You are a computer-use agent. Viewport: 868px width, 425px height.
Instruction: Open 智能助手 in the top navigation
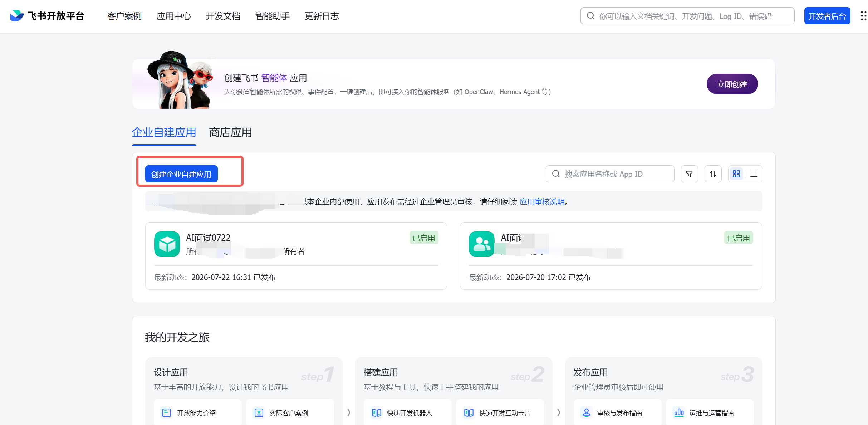tap(273, 16)
